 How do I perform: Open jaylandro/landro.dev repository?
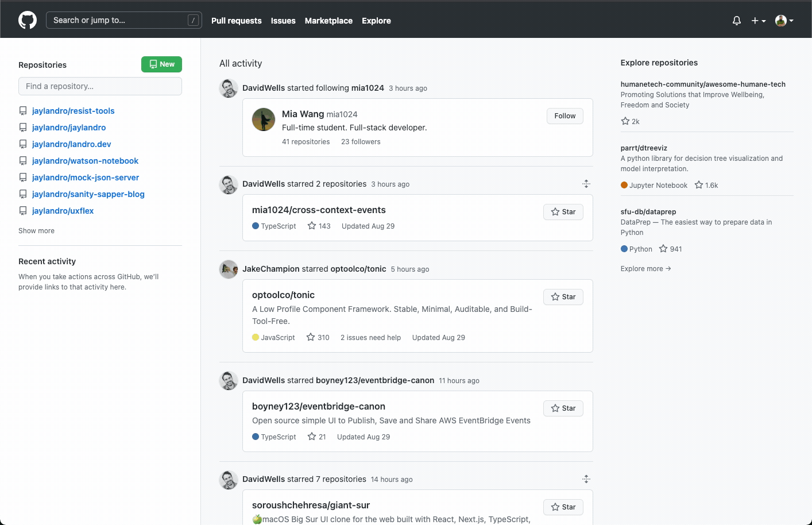tap(71, 144)
